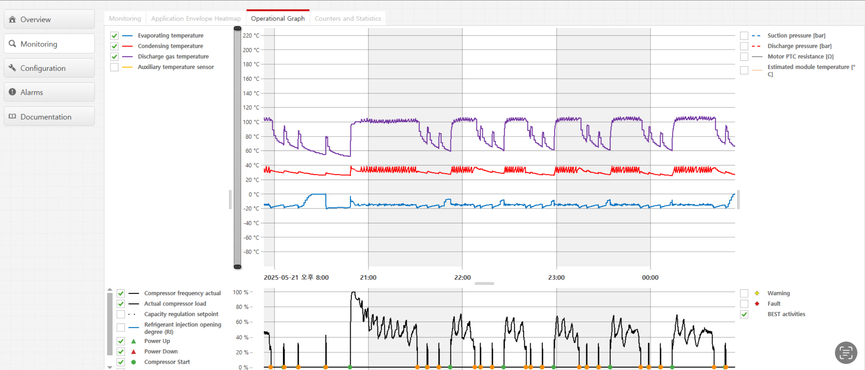The image size is (865, 370).
Task: Enable Motor PTC resistance series
Action: [744, 57]
